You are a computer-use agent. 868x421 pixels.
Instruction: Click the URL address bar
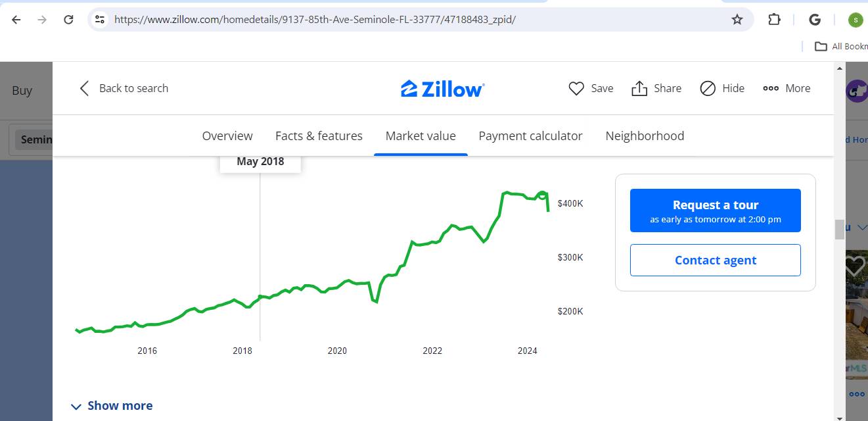coord(394,19)
